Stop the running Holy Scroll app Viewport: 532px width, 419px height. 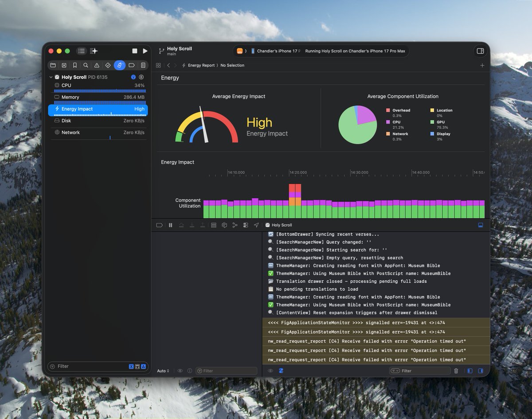coord(135,51)
